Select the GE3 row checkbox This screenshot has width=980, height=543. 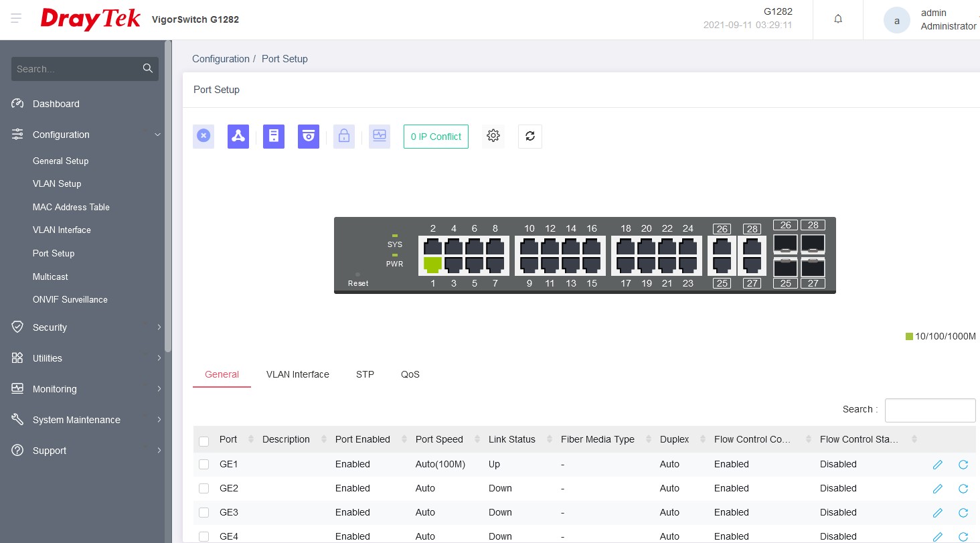(x=204, y=513)
